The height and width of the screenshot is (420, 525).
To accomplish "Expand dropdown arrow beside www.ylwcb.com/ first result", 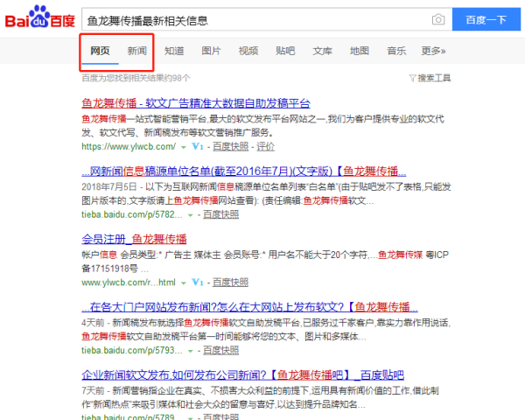I will tap(183, 147).
